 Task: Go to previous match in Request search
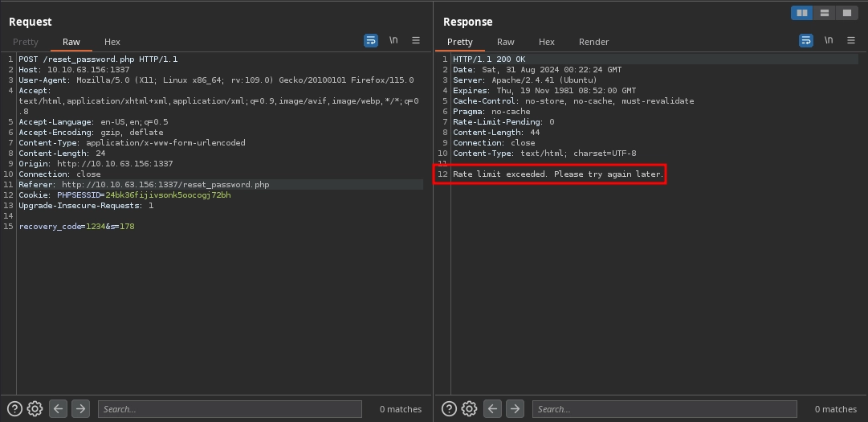[58, 408]
